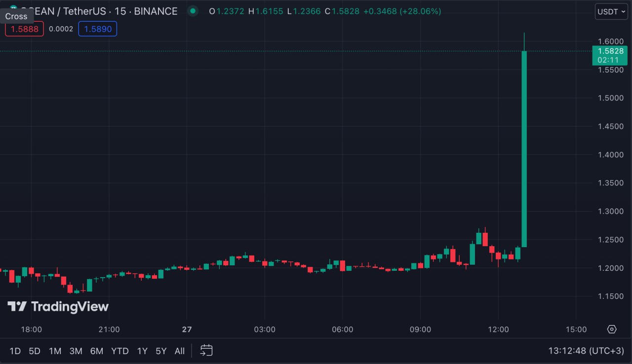Click the TradingView logo
This screenshot has width=632, height=364.
point(58,307)
